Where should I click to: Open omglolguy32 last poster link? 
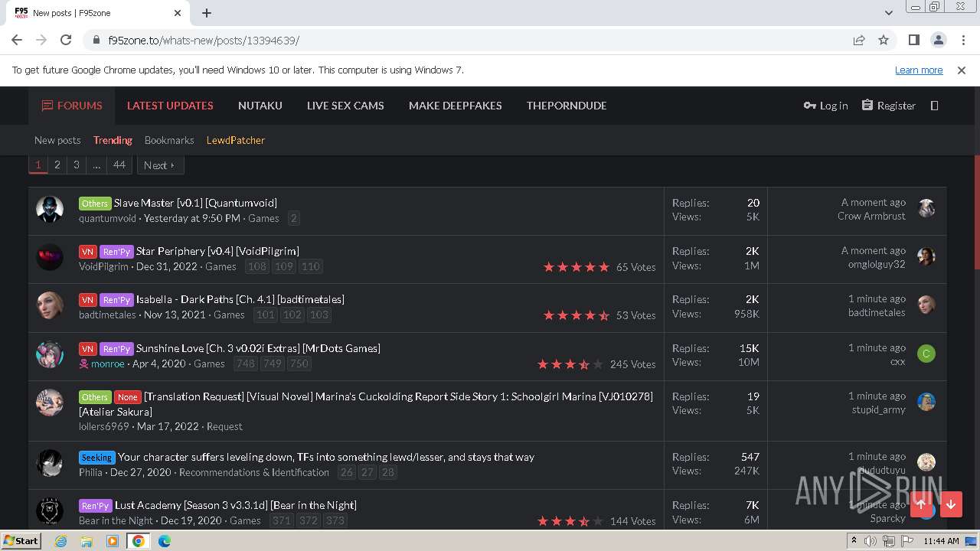877,264
